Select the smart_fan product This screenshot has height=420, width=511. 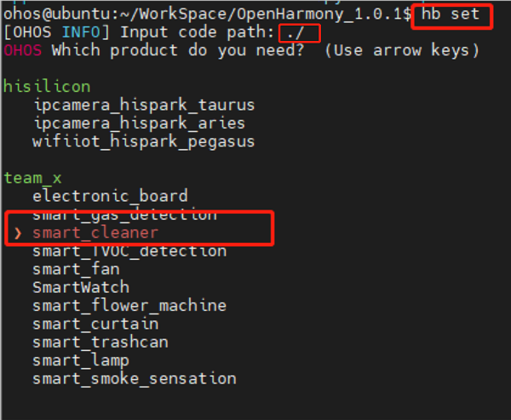click(76, 269)
